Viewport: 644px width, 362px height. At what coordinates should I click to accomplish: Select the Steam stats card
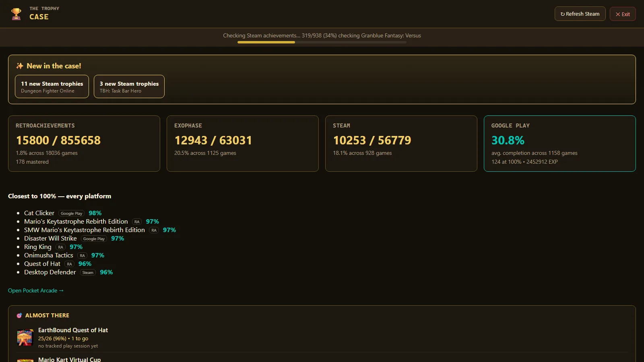(401, 144)
